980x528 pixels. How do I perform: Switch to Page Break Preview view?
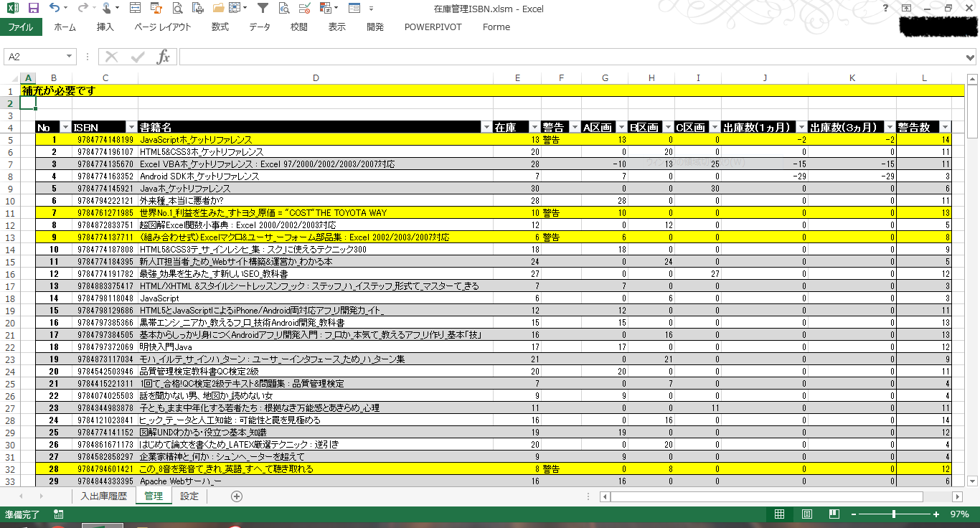(833, 514)
